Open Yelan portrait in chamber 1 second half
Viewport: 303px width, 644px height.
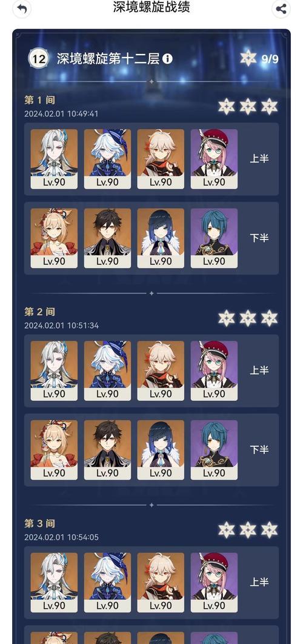tap(161, 238)
